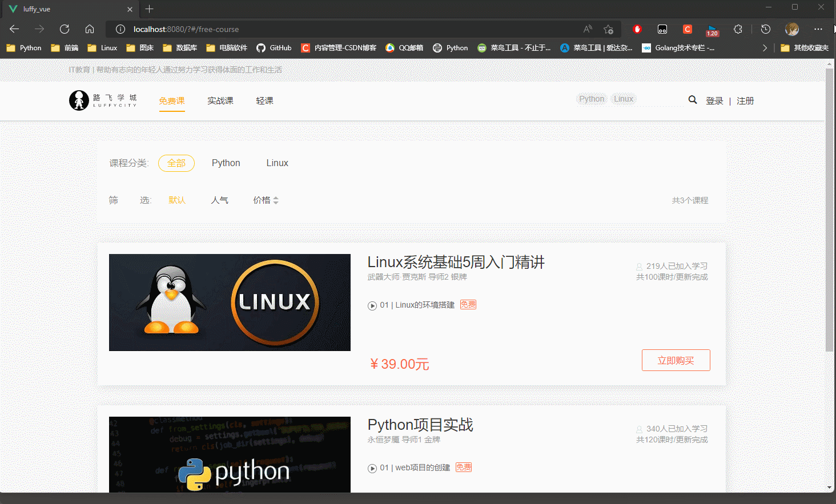This screenshot has height=504, width=836.
Task: Click the 登录 link
Action: [x=714, y=100]
